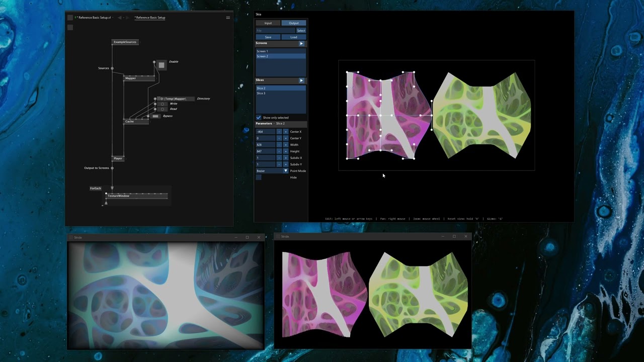This screenshot has width=644, height=362.
Task: Toggle the Bypass switch on Cache
Action: pyautogui.click(x=155, y=116)
